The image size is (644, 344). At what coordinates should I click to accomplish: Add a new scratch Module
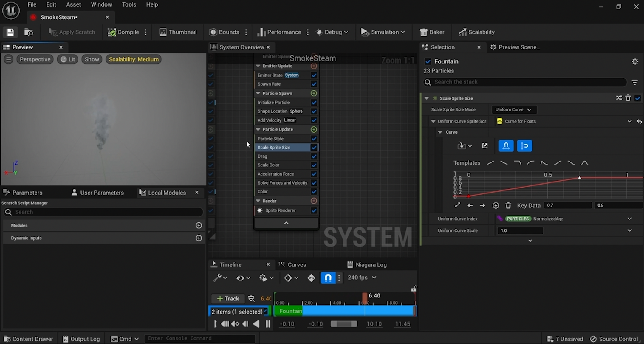[199, 225]
